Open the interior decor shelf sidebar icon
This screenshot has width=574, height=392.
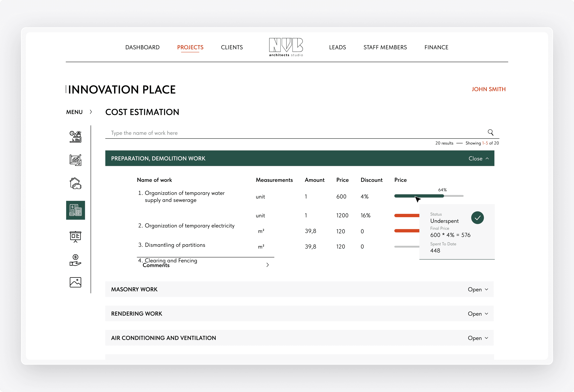pos(75,137)
